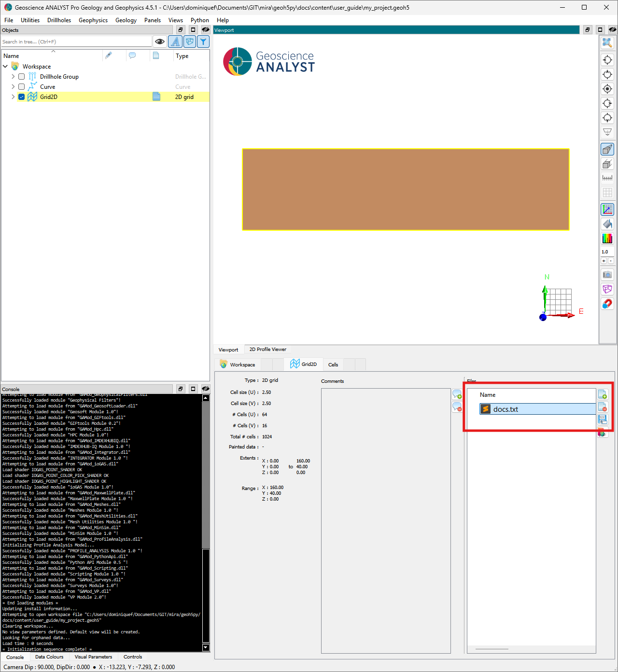Click the add comment speech bubble icon
Screen dimensions: 618x672
pyautogui.click(x=457, y=394)
